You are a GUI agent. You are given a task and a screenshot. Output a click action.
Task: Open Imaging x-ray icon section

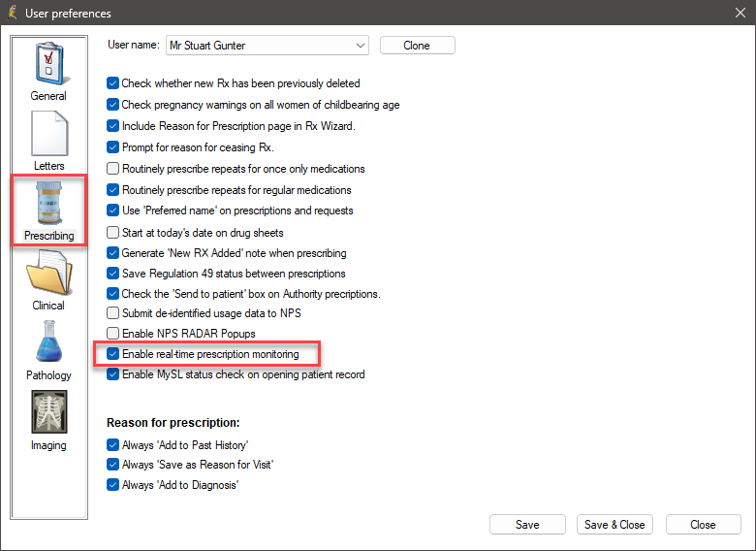click(48, 414)
